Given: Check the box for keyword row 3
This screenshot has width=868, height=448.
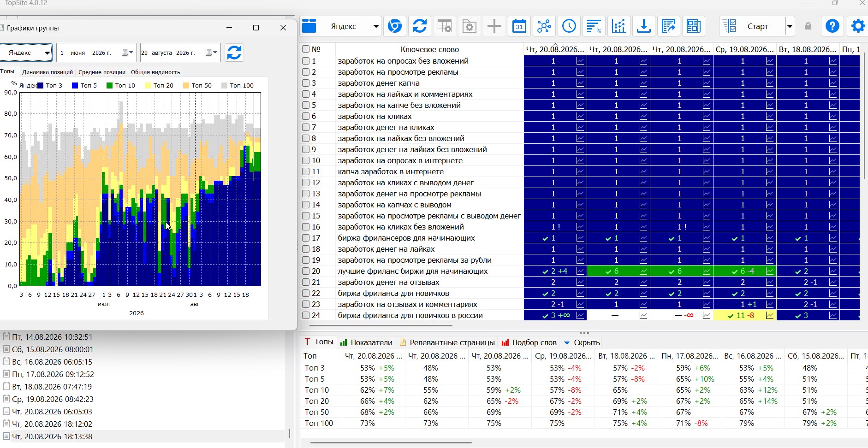Looking at the screenshot, I should (x=306, y=83).
